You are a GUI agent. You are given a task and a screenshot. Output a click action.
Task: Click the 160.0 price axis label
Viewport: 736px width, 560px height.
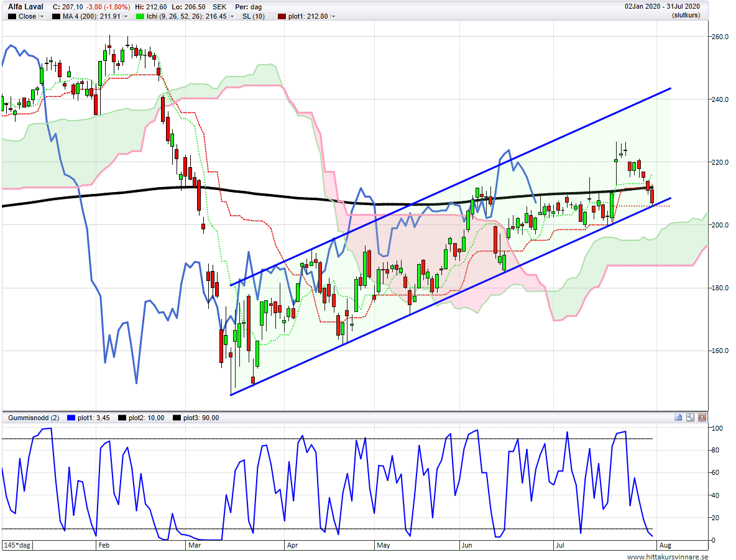[x=720, y=351]
